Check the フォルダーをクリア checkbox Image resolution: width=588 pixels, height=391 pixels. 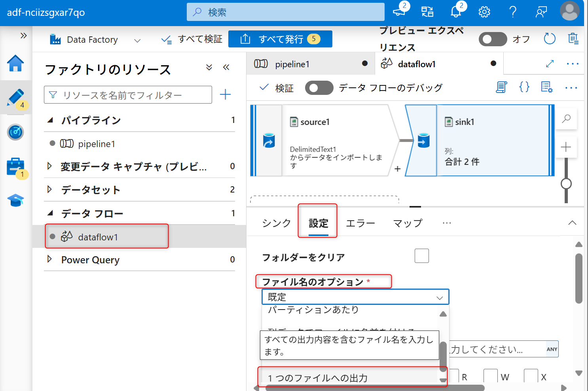(421, 256)
